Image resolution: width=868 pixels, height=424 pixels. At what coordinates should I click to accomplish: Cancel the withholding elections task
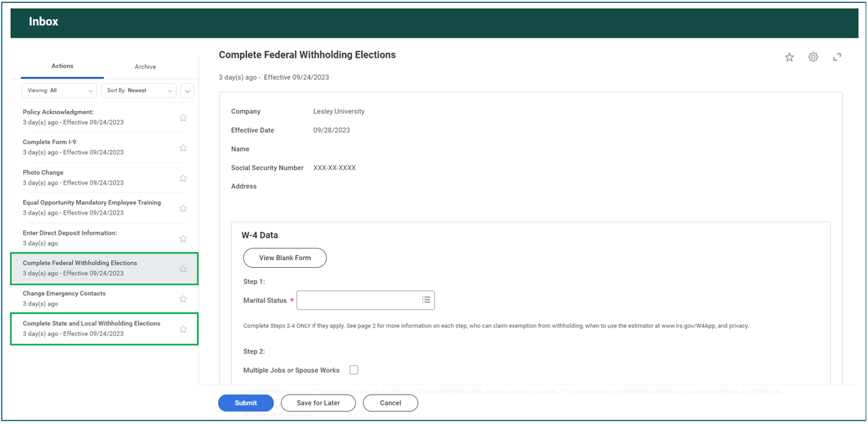pos(391,403)
